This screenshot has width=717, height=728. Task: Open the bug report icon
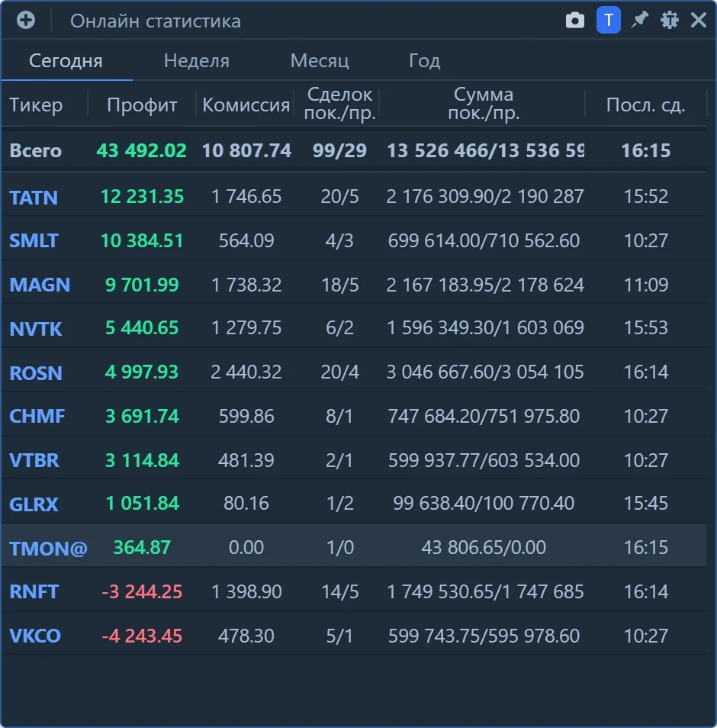coord(669,20)
